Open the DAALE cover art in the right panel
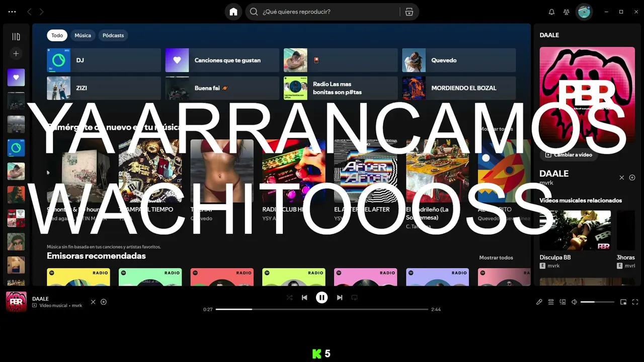The width and height of the screenshot is (644, 362). [587, 95]
